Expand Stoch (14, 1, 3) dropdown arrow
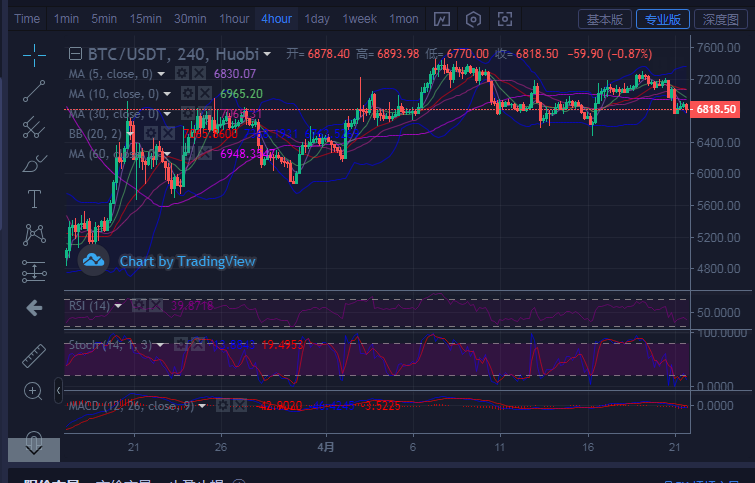The width and height of the screenshot is (755, 483). tap(160, 345)
